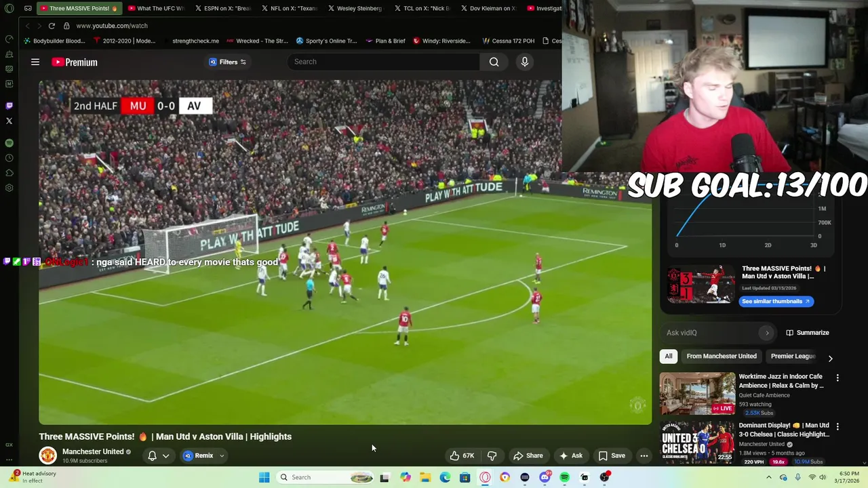
Task: Switch to the 'Wesley Steinberg' tab
Action: point(355,9)
